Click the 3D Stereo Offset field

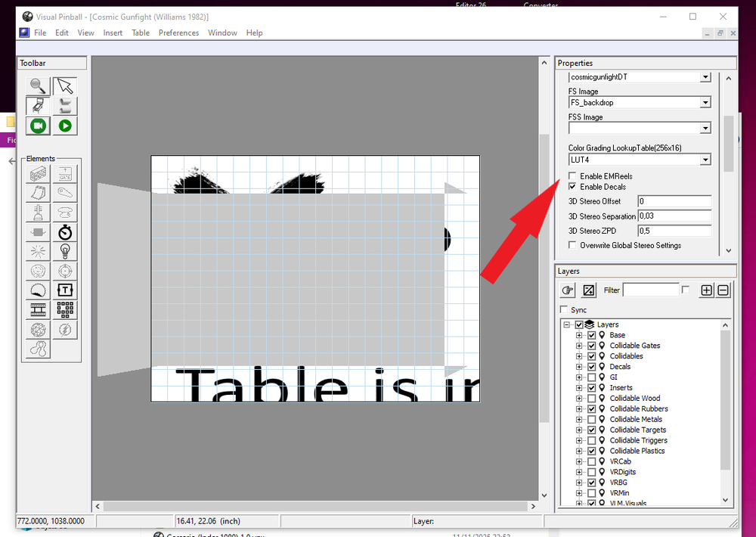pos(674,201)
